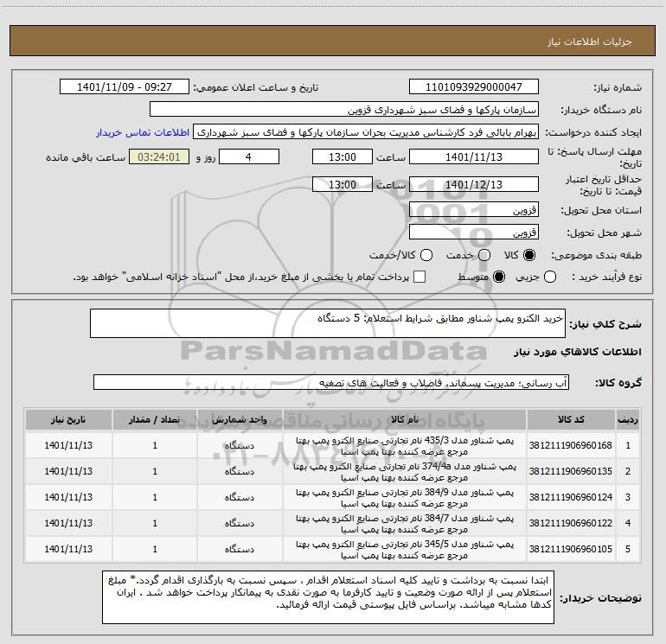Screen dimensions: 666x644
Task: Open the اطلاعات تماس خریدار link
Action: tap(143, 132)
